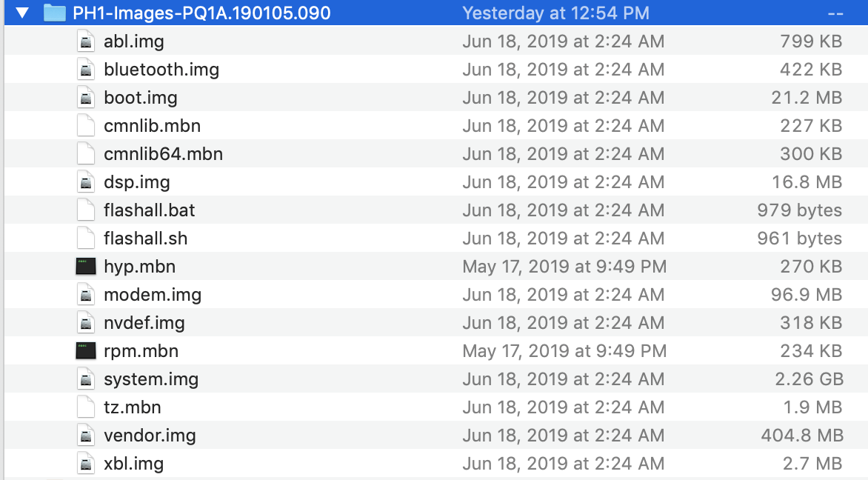Image resolution: width=868 pixels, height=480 pixels.
Task: Select the rpm.mbn file name
Action: 141,352
